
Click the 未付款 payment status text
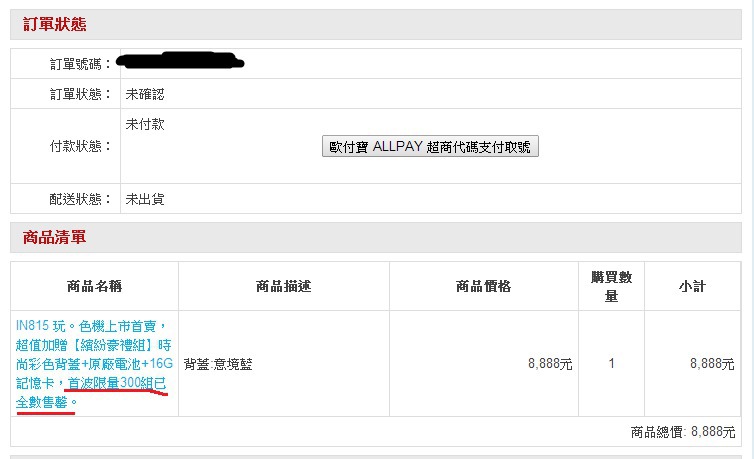click(x=144, y=125)
